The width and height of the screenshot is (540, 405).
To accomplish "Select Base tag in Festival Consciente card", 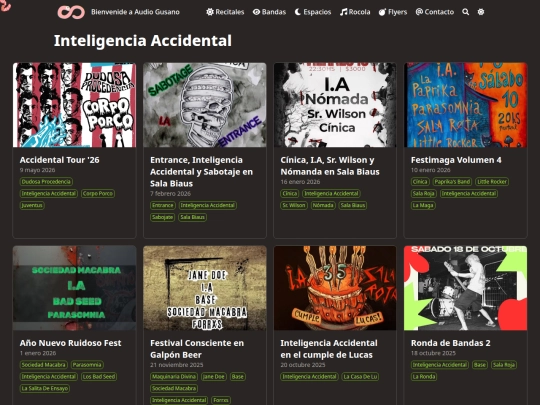I will [x=238, y=376].
